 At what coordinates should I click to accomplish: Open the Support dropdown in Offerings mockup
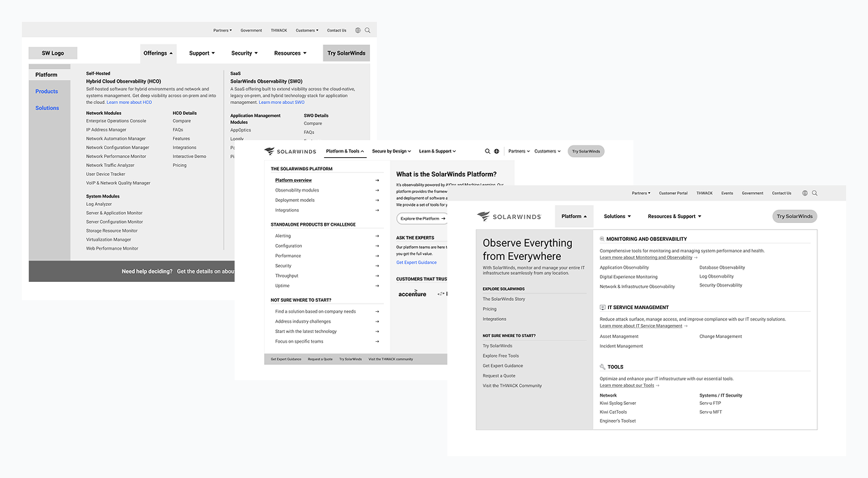pos(202,53)
